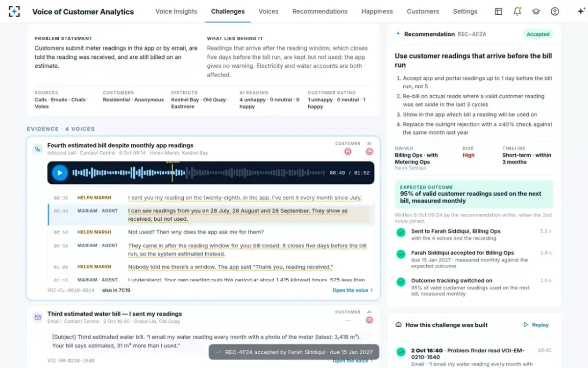Click Districts value 'Kestrel Bay · Old Quay · Eastmere'
This screenshot has height=368, width=588.
click(199, 103)
